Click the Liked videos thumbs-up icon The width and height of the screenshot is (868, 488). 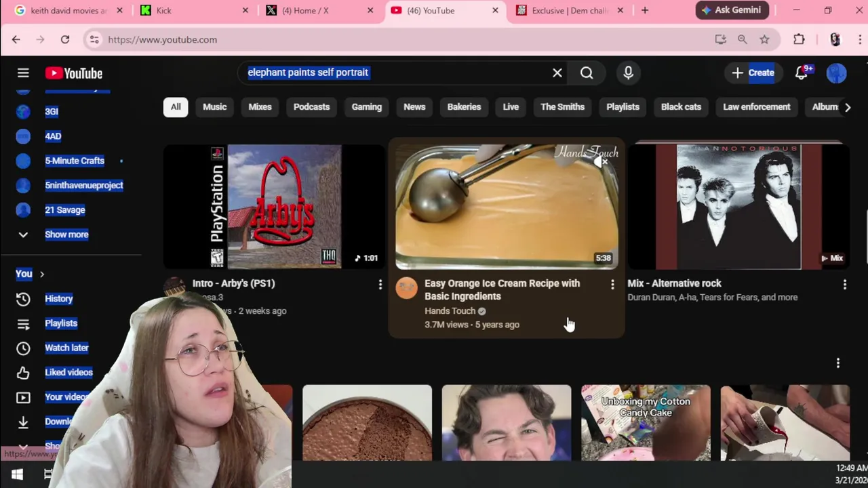(x=23, y=372)
